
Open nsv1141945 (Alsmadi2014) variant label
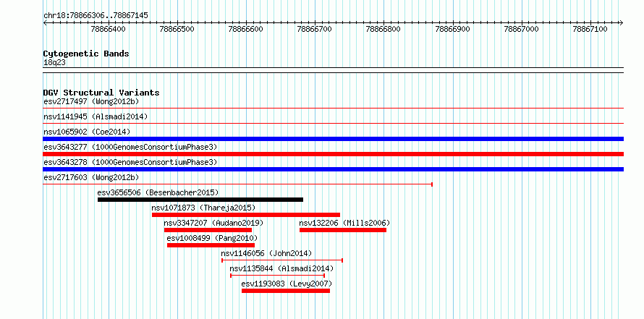(x=96, y=116)
